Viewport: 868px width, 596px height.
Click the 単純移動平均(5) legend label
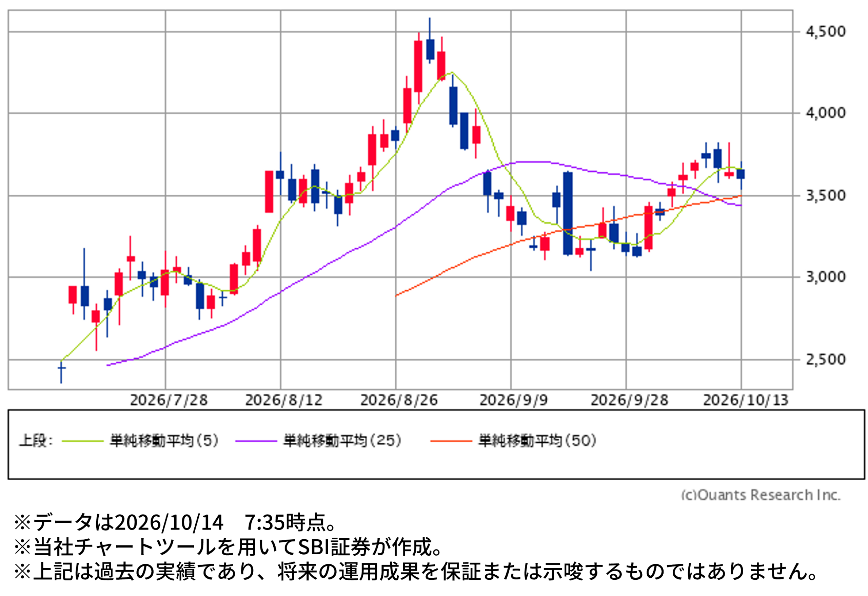point(164,441)
